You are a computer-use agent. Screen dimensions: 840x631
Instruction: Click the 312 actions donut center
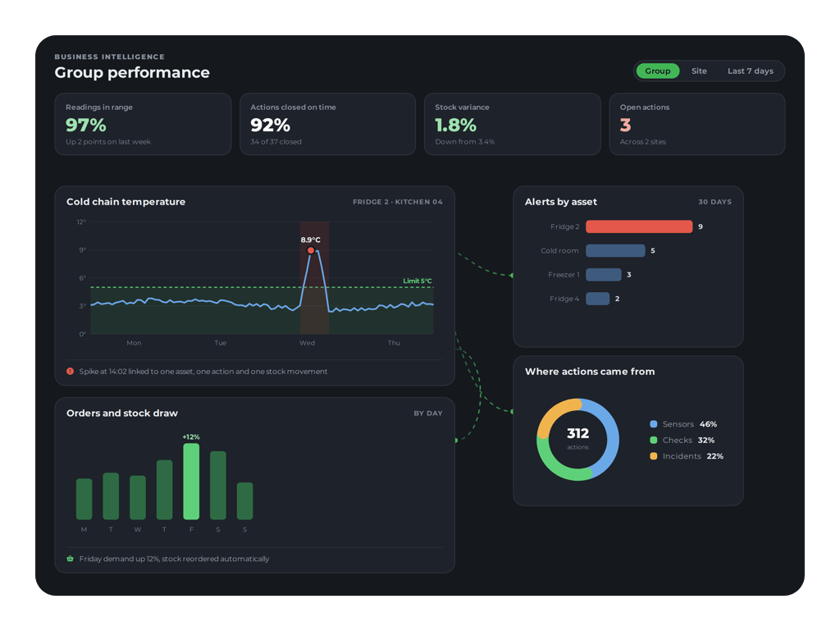pyautogui.click(x=578, y=439)
